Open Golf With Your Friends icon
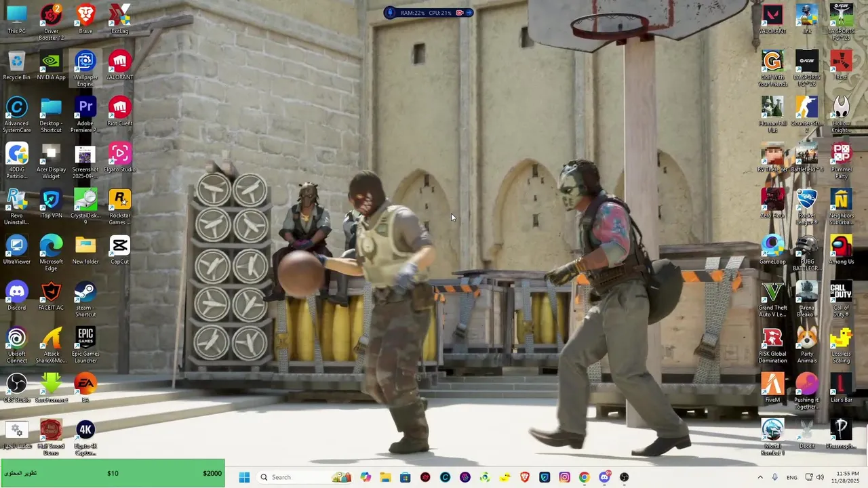868x488 pixels. coord(772,68)
